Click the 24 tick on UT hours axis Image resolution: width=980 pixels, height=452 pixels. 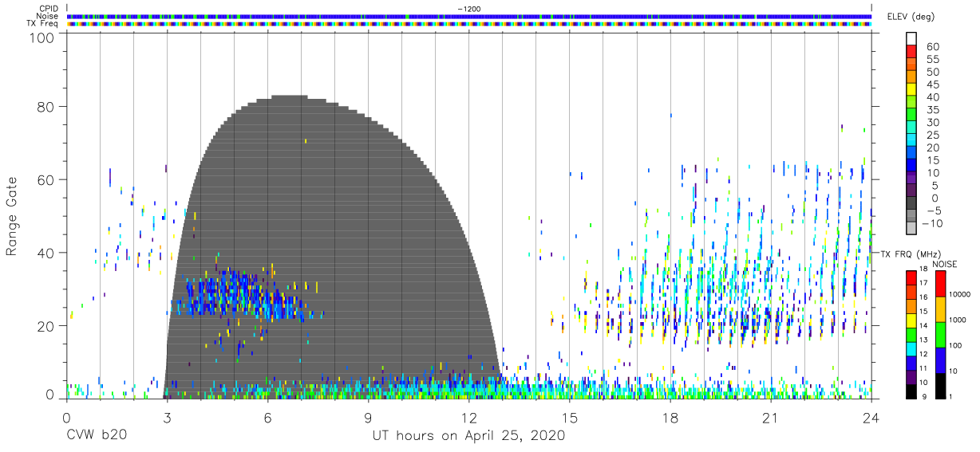(871, 417)
